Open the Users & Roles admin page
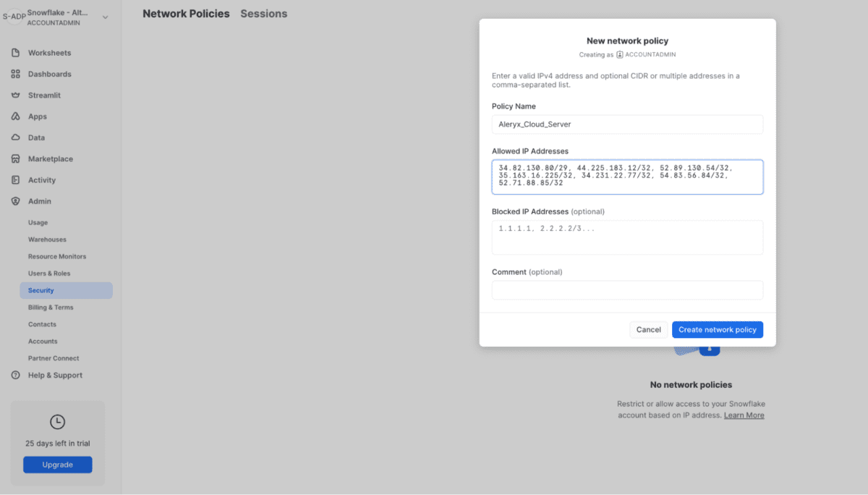This screenshot has width=868, height=495. 50,273
